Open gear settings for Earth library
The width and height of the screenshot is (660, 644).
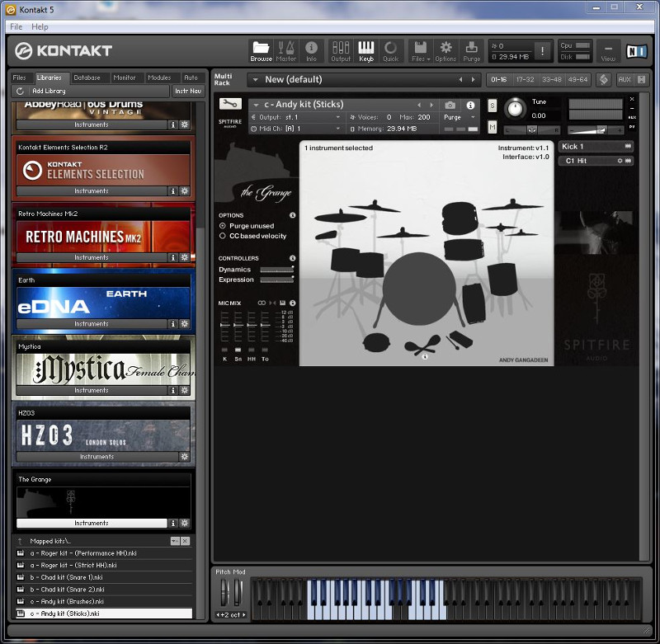tap(184, 323)
